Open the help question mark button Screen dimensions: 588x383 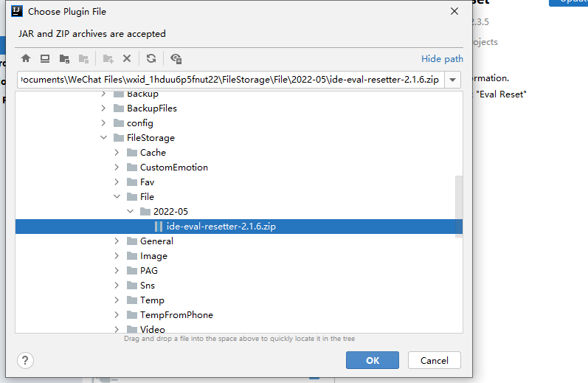pos(26,360)
